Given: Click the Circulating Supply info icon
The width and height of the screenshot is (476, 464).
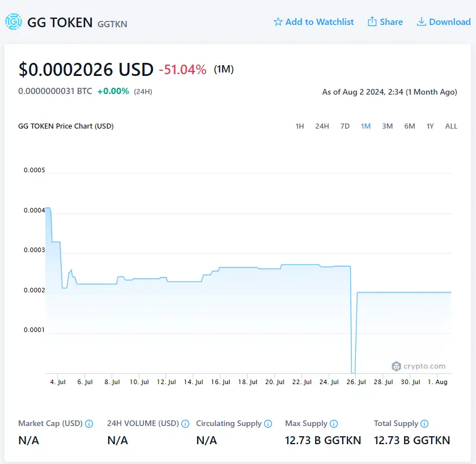Looking at the screenshot, I should pos(269,423).
